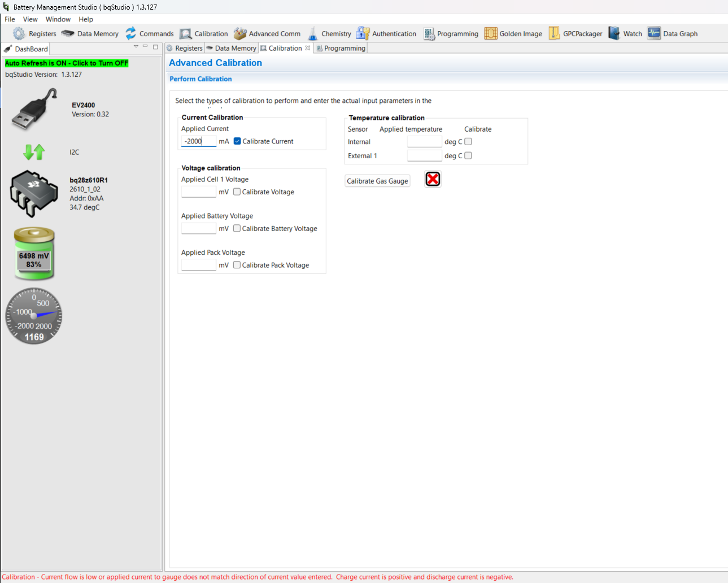Click the "Addr: 0xAA" device text
The image size is (728, 583).
[86, 198]
